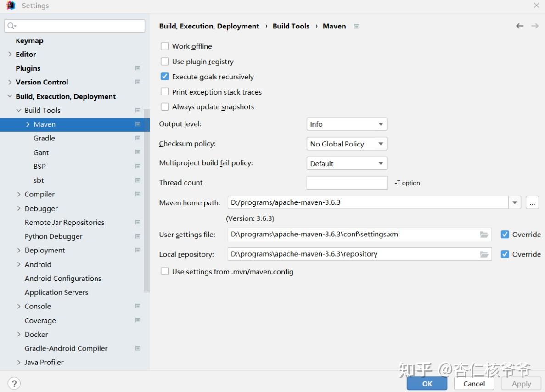Click the settings search box

tap(78, 26)
